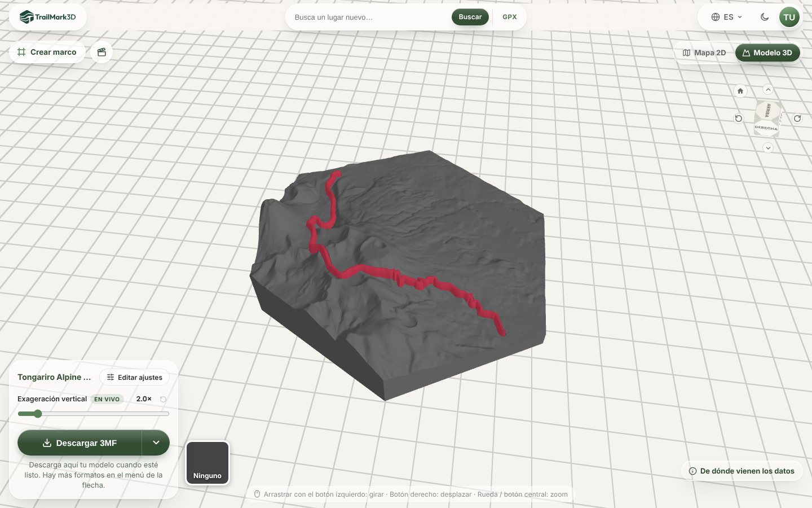Rotate the view clockwise

[x=797, y=119]
